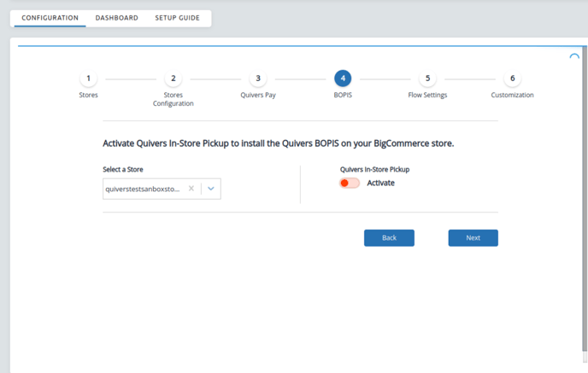Open the Setup Guide tab
The height and width of the screenshot is (373, 588).
pos(178,18)
